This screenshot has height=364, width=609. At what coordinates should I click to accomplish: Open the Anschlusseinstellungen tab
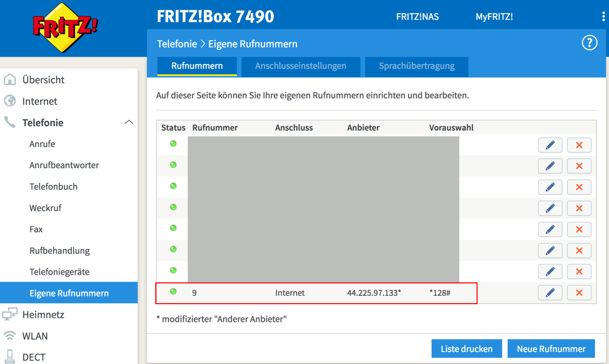coord(301,66)
